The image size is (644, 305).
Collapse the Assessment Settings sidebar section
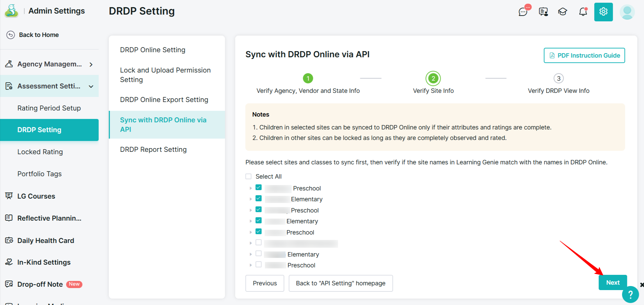[x=91, y=86]
